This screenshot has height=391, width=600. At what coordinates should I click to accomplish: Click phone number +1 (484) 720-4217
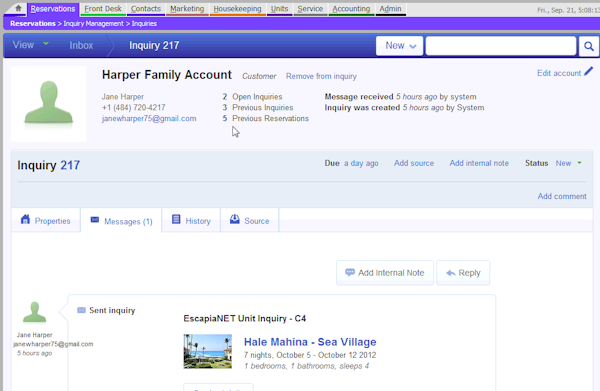coord(134,108)
